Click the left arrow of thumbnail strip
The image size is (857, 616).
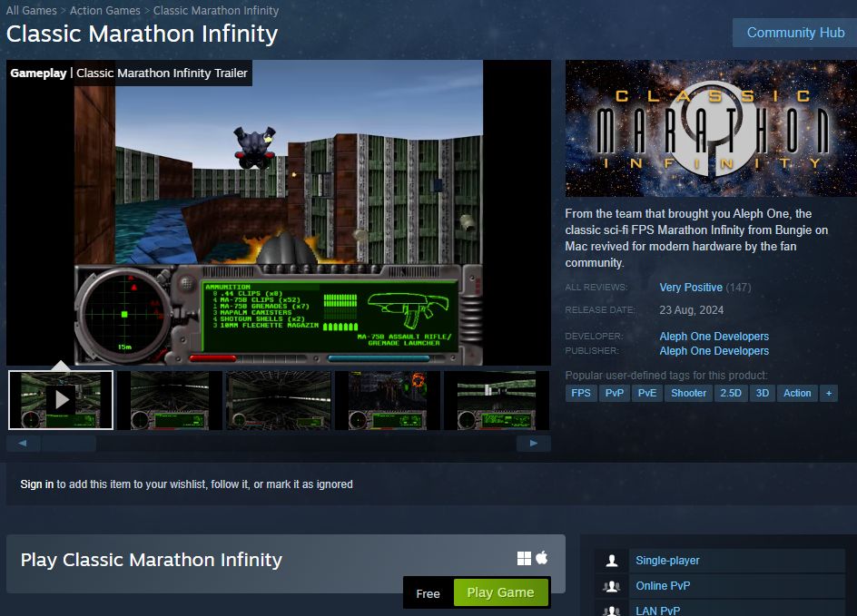[23, 443]
